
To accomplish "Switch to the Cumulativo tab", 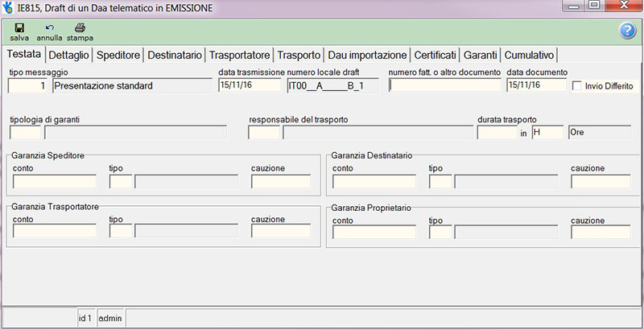I will (x=529, y=55).
